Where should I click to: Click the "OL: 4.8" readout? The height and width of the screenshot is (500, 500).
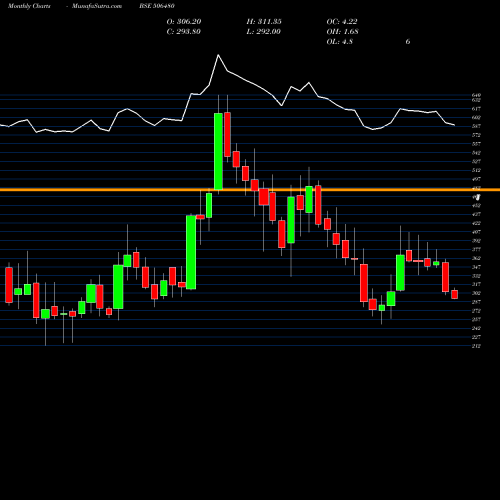340,42
